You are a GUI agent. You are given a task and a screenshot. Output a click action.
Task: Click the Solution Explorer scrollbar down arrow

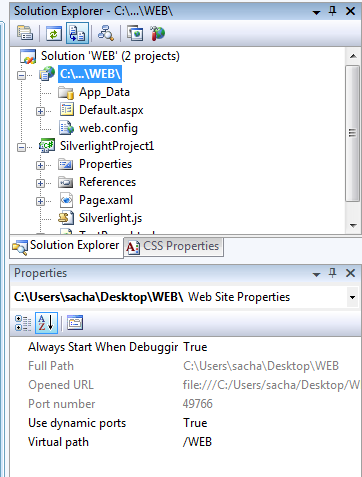353,226
